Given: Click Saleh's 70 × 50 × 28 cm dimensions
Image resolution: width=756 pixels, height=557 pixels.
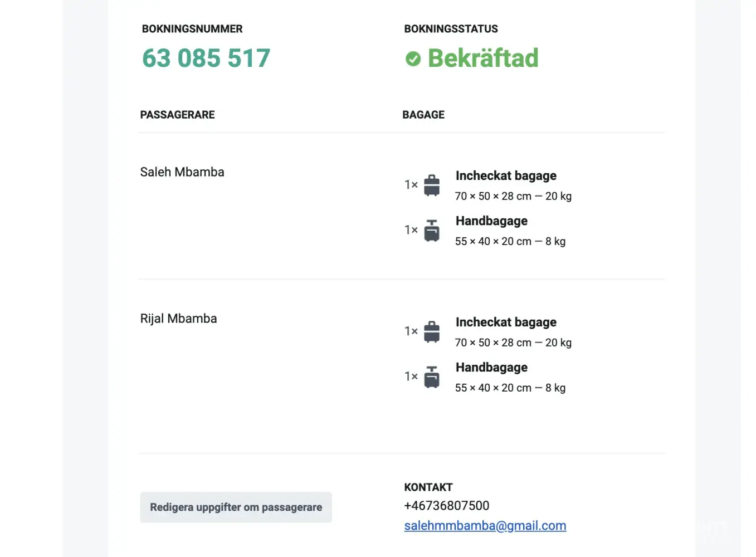Looking at the screenshot, I should 493,196.
